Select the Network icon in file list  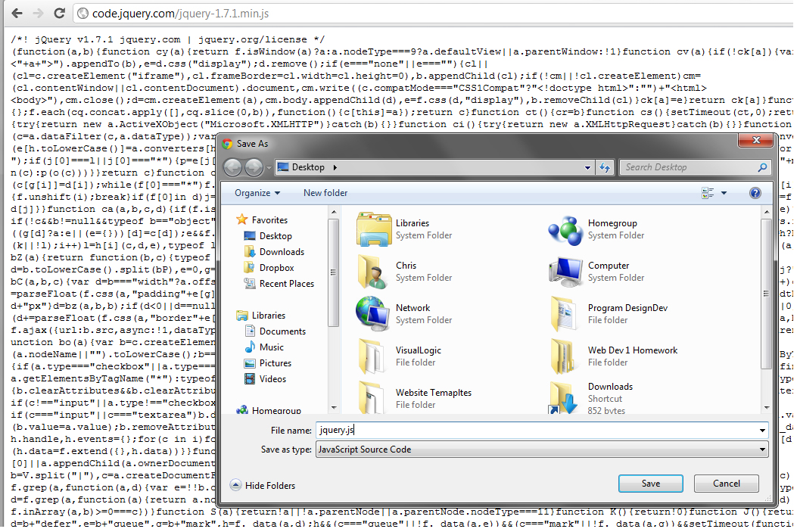(x=374, y=313)
